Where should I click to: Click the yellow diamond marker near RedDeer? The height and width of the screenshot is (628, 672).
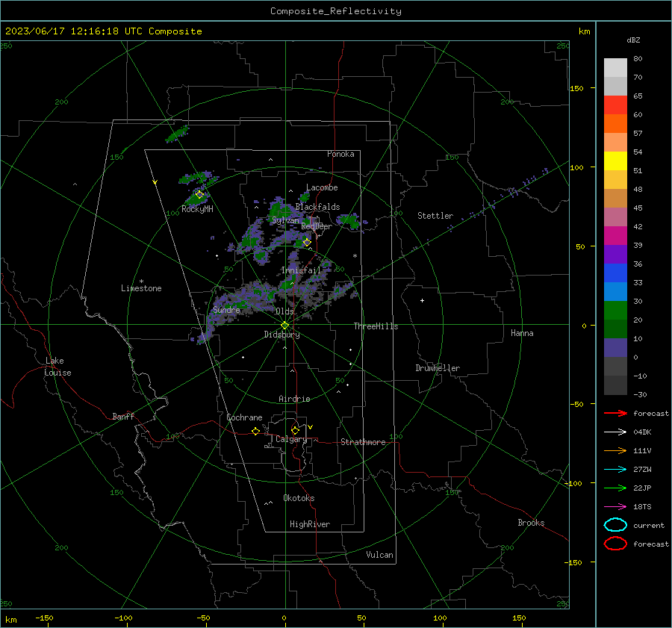point(307,242)
